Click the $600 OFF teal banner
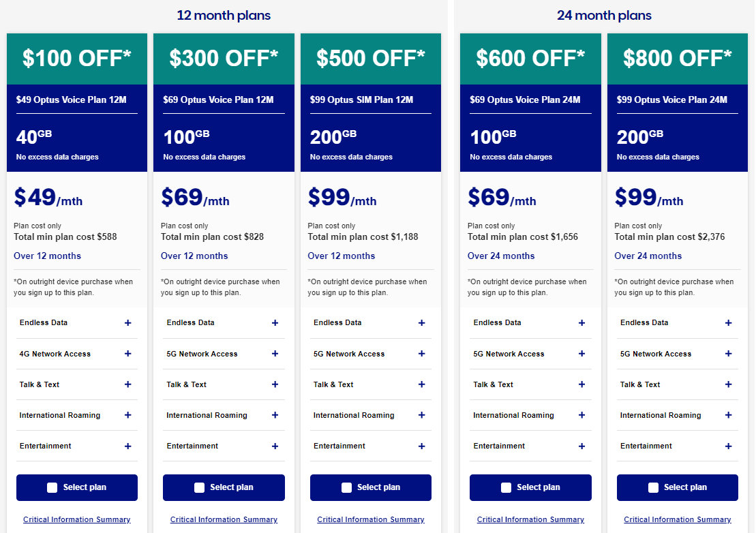The width and height of the screenshot is (756, 533). 530,59
